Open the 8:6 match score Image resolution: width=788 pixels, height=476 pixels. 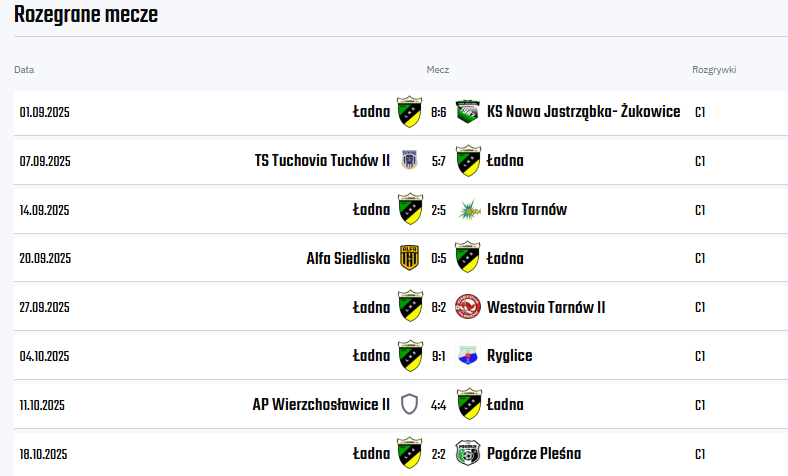438,112
